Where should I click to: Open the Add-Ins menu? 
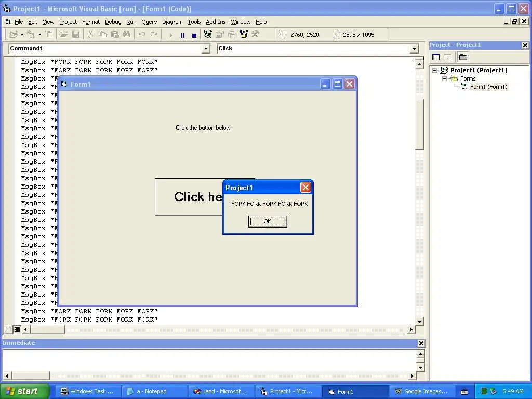[216, 22]
